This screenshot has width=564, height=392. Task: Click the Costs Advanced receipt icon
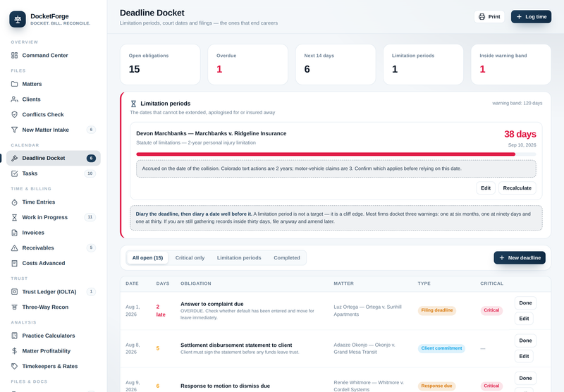14,263
